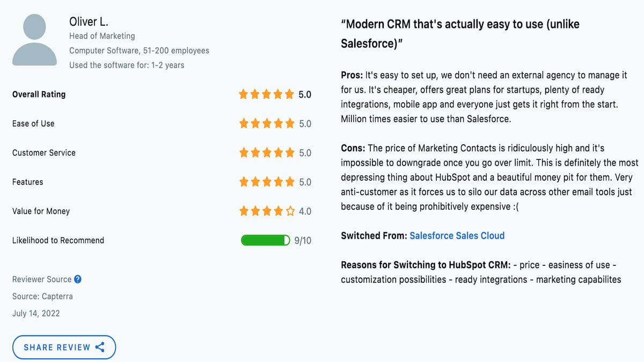Viewport: 644px width, 362px height.
Task: Click the Likelihood to Recommend green bar
Action: tap(266, 240)
